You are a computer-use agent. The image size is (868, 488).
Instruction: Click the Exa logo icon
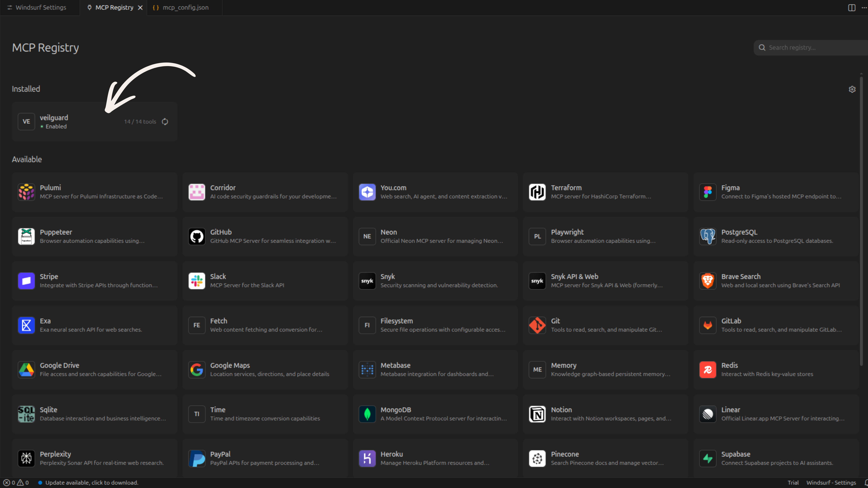[26, 325]
